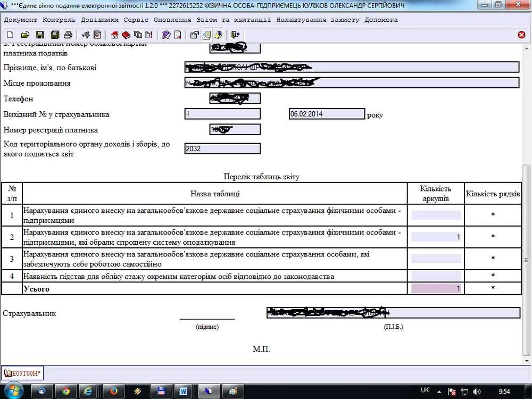Click the new document toolbar icon
This screenshot has height=399, width=532.
click(10, 35)
